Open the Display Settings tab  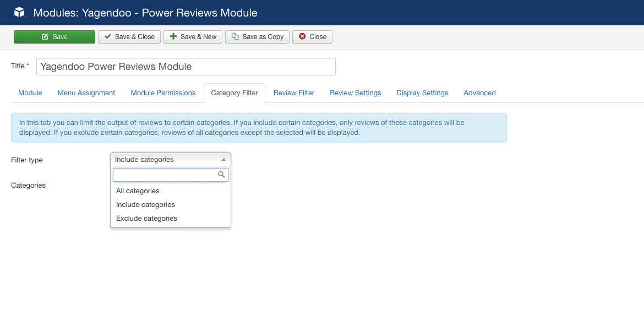[x=422, y=93]
